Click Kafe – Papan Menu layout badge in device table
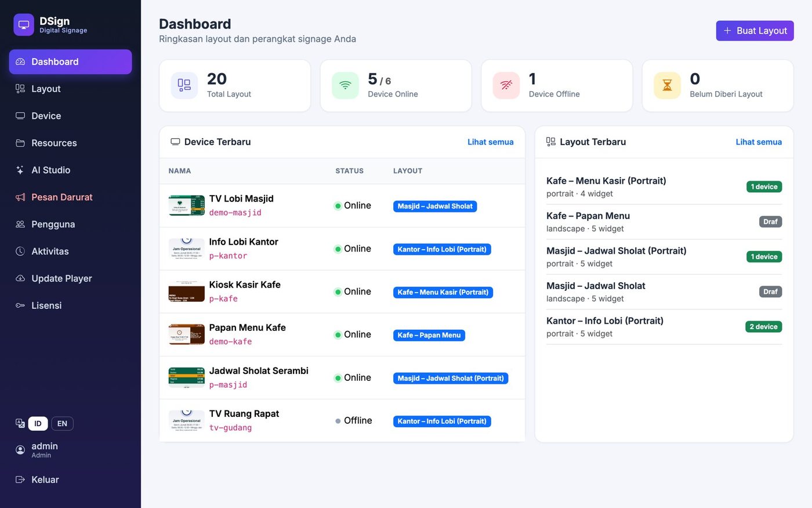Image resolution: width=812 pixels, height=508 pixels. (x=429, y=335)
